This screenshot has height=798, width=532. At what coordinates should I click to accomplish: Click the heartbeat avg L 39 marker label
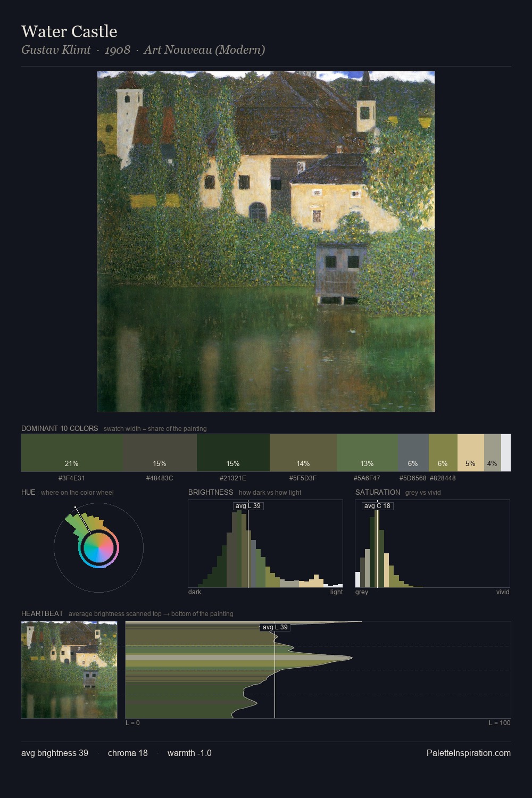[x=275, y=627]
